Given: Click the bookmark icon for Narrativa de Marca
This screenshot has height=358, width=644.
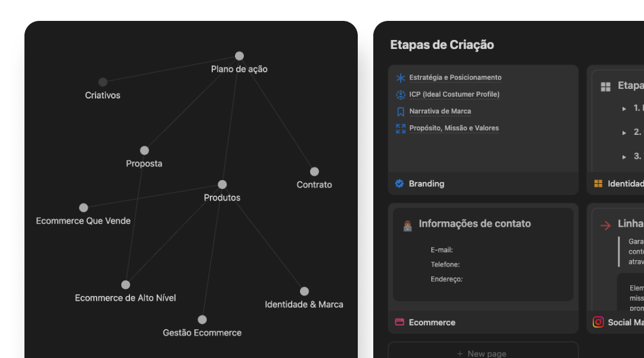Looking at the screenshot, I should coord(401,112).
